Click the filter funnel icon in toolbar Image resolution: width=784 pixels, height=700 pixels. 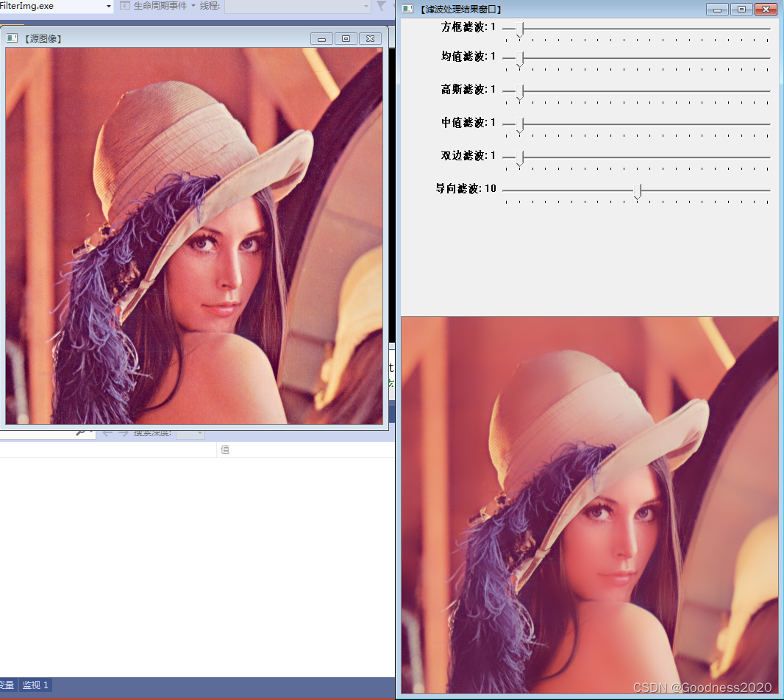[x=381, y=6]
